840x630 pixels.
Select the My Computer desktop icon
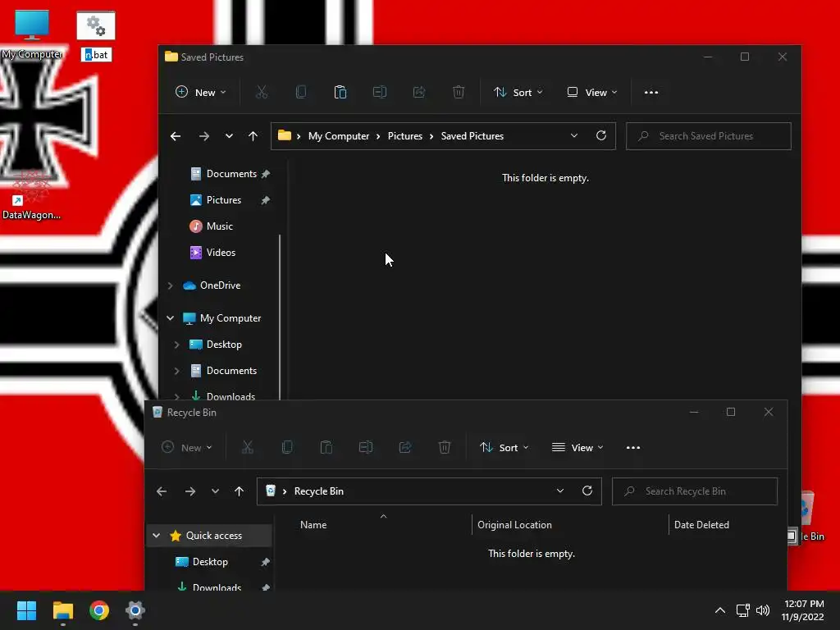coord(32,34)
